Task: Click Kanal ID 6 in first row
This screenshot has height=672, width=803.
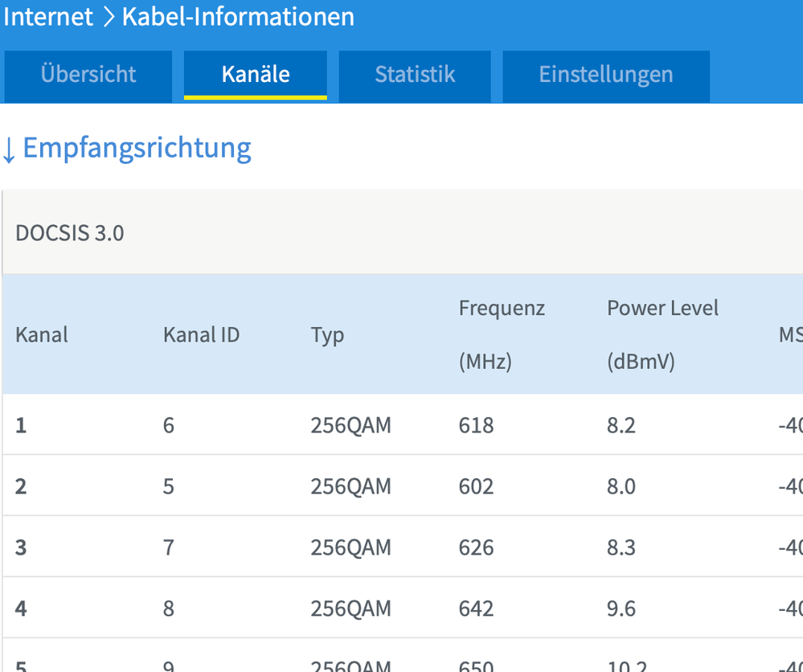Action: coord(169,425)
